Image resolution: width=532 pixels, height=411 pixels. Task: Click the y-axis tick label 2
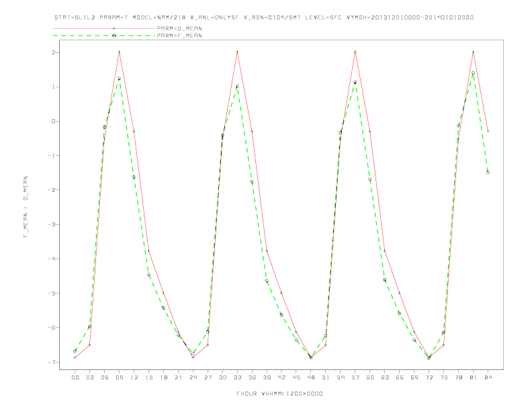point(54,52)
